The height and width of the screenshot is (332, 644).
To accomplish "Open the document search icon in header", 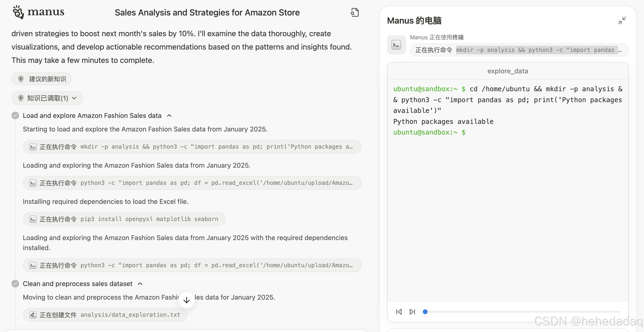I will (354, 12).
